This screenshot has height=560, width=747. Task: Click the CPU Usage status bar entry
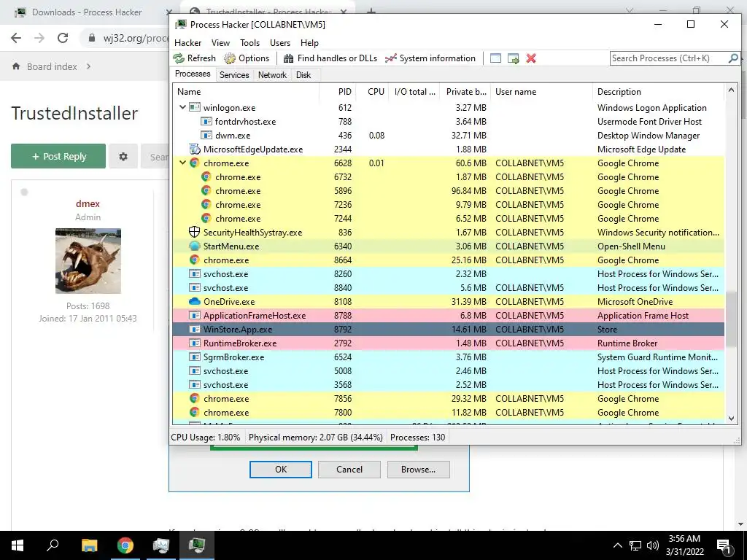click(205, 437)
